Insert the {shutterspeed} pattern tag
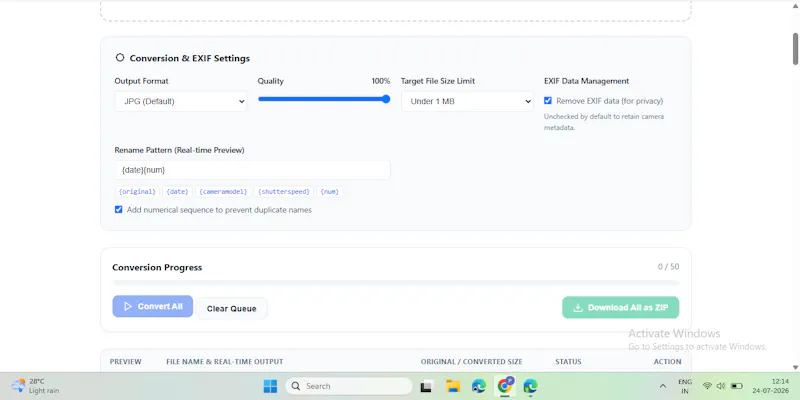The width and height of the screenshot is (800, 400). 284,192
